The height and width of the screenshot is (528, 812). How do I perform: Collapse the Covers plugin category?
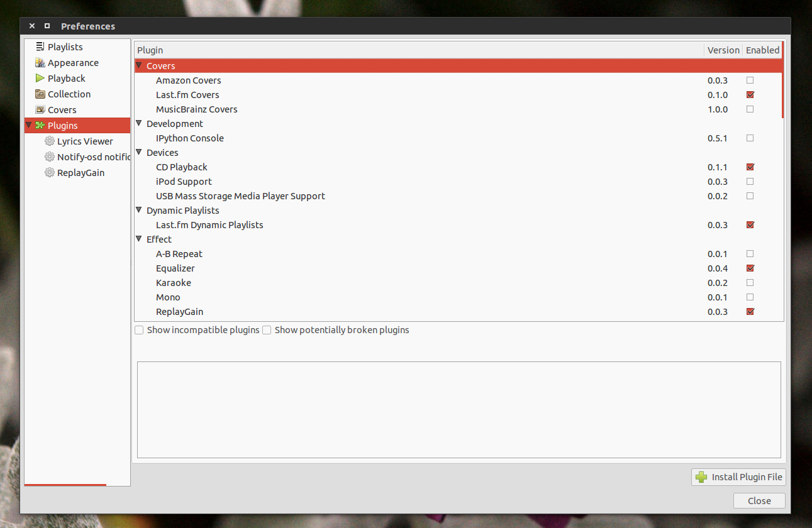(139, 65)
